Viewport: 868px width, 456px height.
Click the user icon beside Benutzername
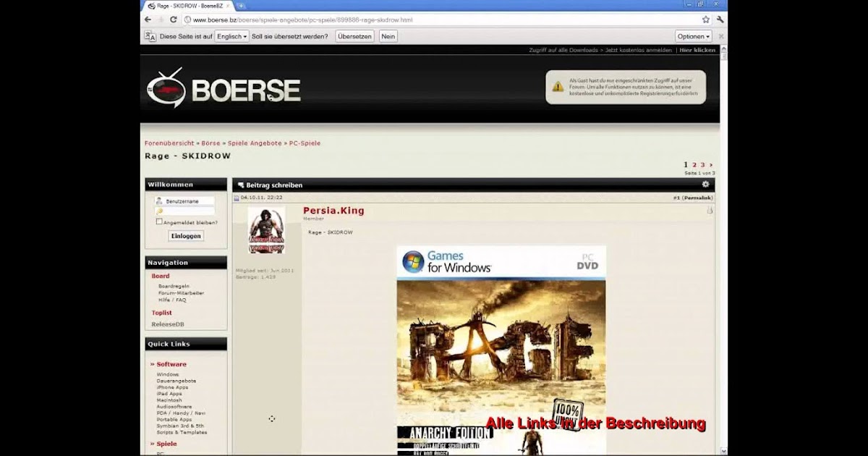tap(159, 201)
